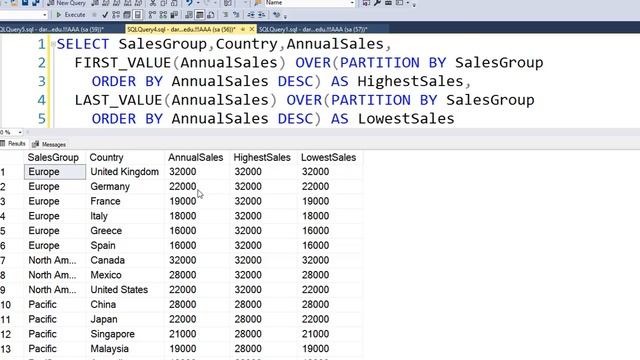Select the HighestSales column header

coord(262,157)
